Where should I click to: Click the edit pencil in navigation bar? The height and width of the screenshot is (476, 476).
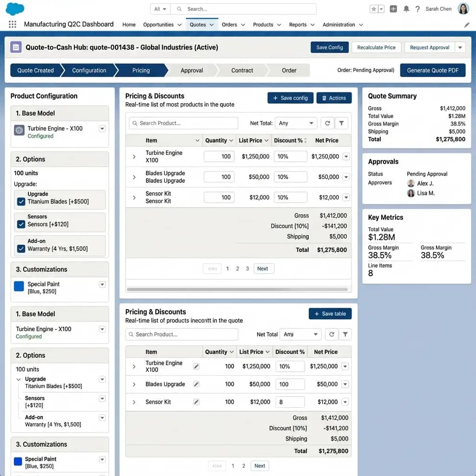coord(467,25)
